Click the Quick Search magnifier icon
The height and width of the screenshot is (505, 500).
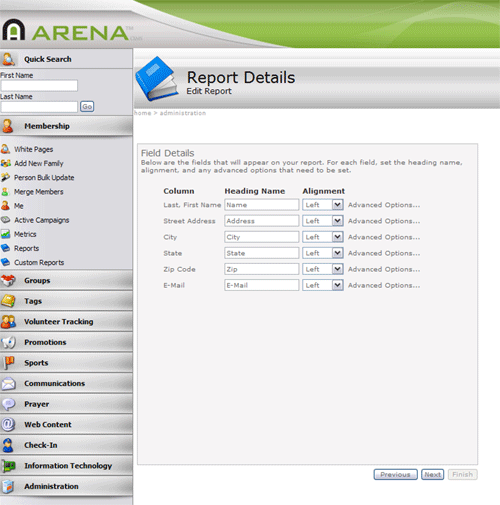pos(8,59)
